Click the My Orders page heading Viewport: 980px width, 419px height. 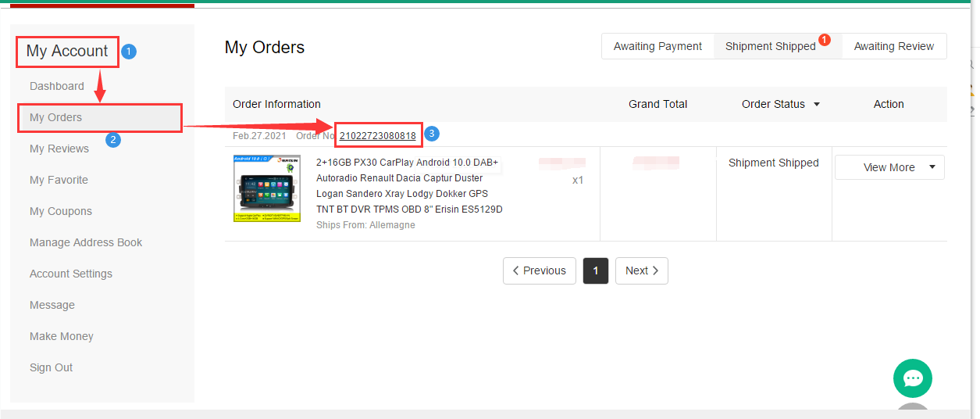click(265, 47)
